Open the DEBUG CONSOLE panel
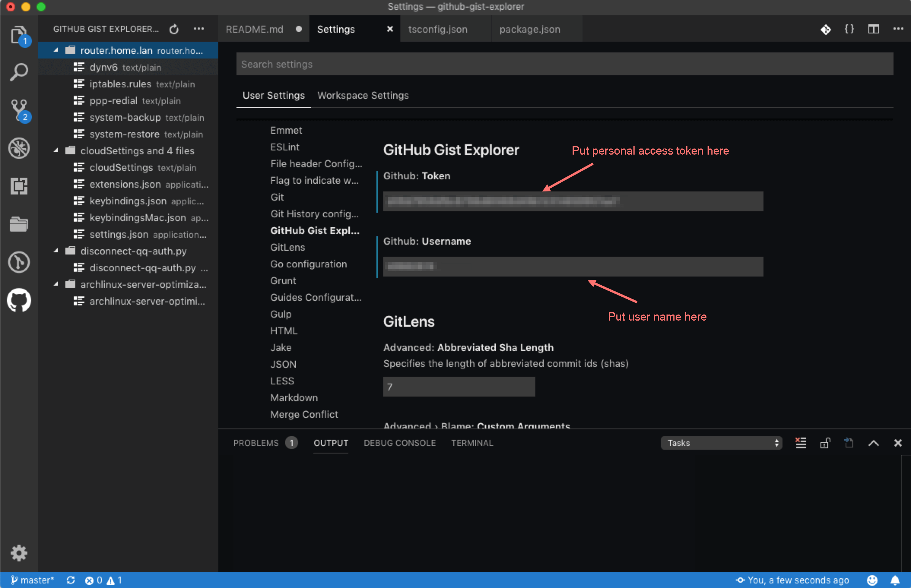The height and width of the screenshot is (588, 911). (399, 443)
